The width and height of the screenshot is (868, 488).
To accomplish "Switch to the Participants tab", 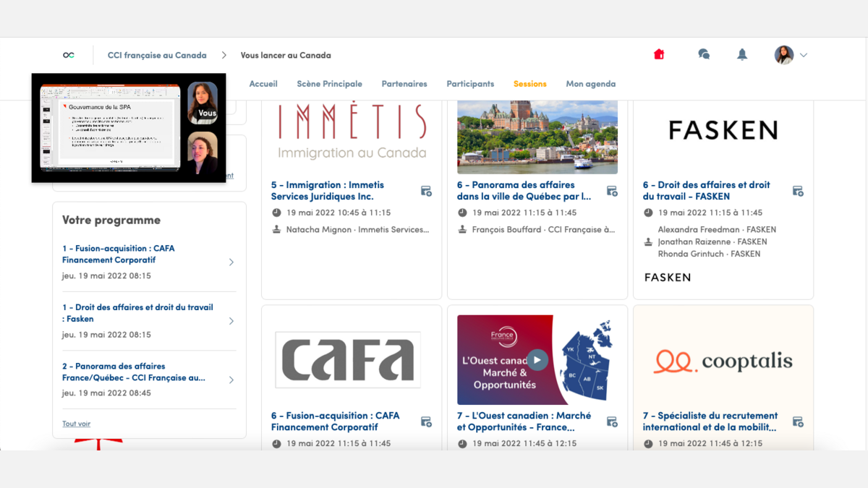I will (x=470, y=84).
